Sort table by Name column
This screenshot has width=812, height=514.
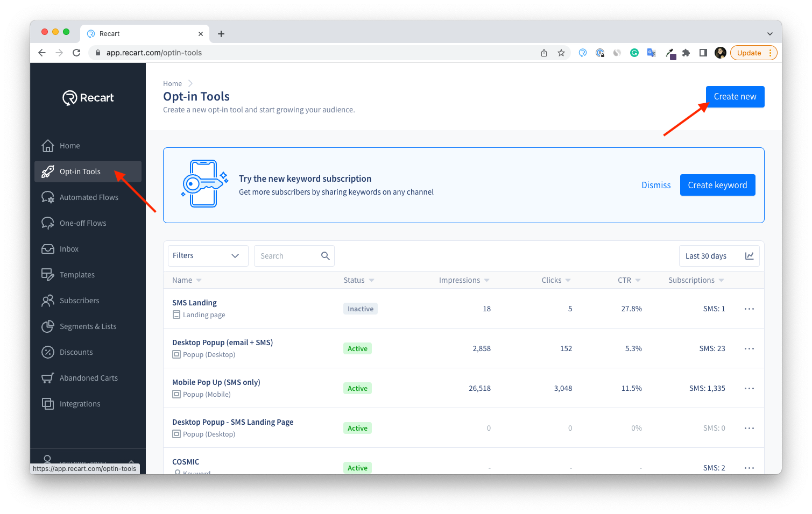tap(187, 280)
